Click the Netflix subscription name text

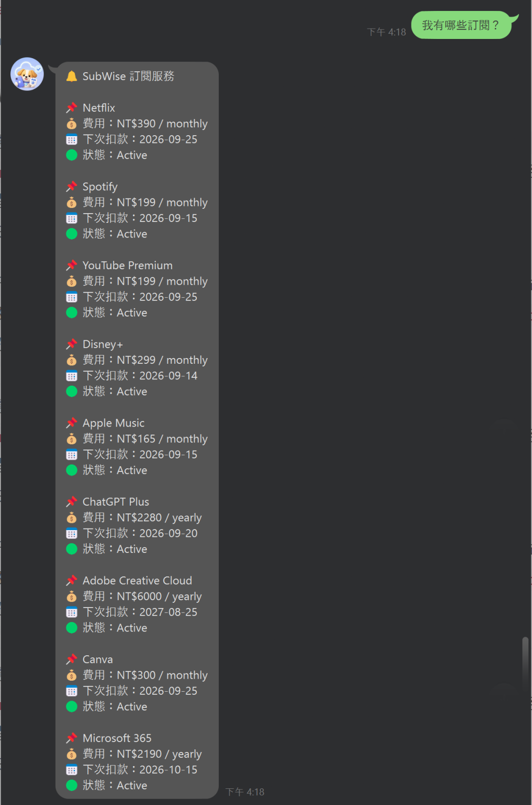pyautogui.click(x=99, y=108)
